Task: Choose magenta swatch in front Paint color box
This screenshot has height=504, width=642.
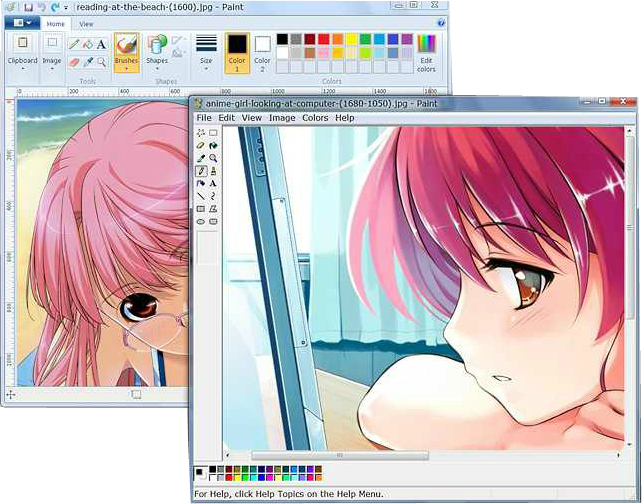Action: point(270,477)
